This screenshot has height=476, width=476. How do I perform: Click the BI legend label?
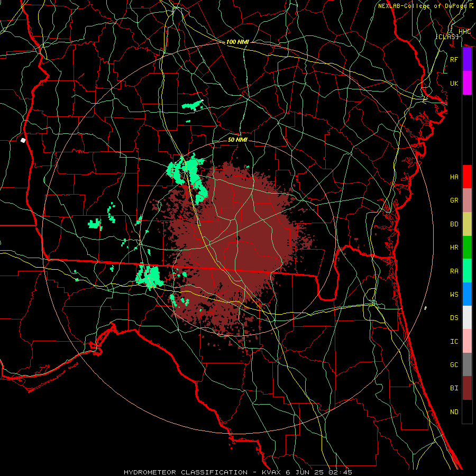[454, 388]
